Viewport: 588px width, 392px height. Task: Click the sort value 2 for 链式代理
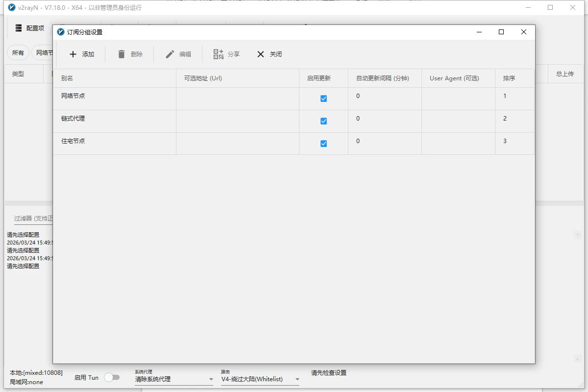(x=505, y=119)
